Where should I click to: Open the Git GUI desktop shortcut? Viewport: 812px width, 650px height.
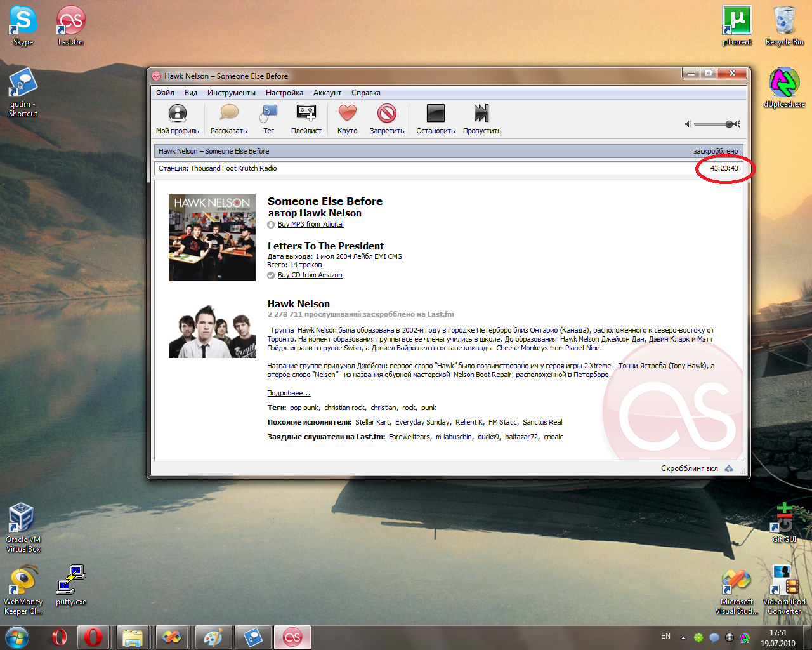pos(785,523)
